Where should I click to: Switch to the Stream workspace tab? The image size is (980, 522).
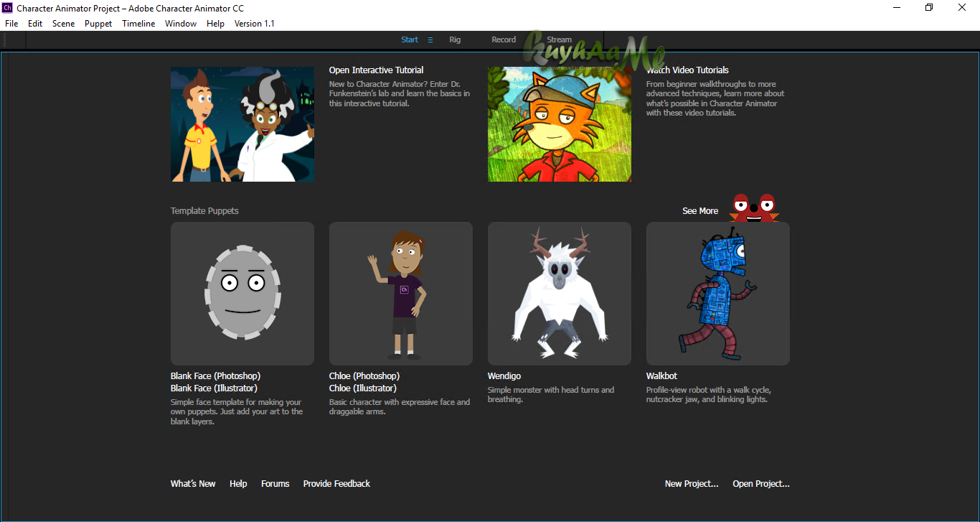(560, 40)
